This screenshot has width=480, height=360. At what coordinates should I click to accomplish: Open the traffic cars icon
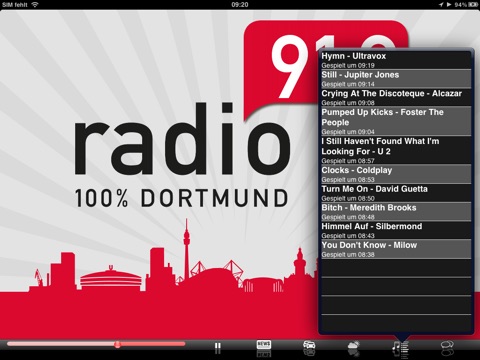309,347
